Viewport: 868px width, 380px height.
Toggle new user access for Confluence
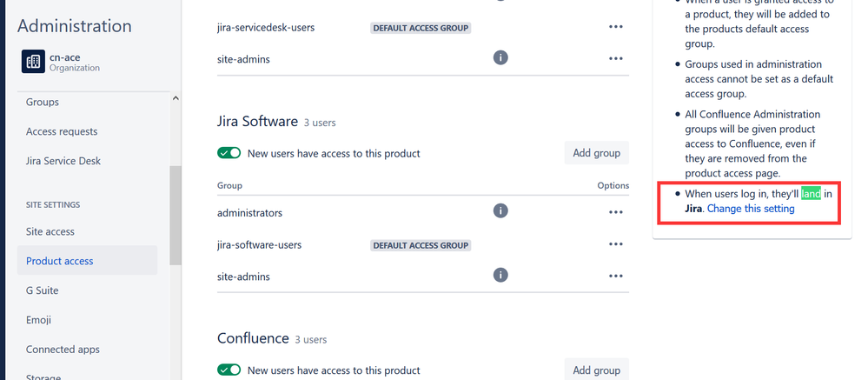(229, 370)
